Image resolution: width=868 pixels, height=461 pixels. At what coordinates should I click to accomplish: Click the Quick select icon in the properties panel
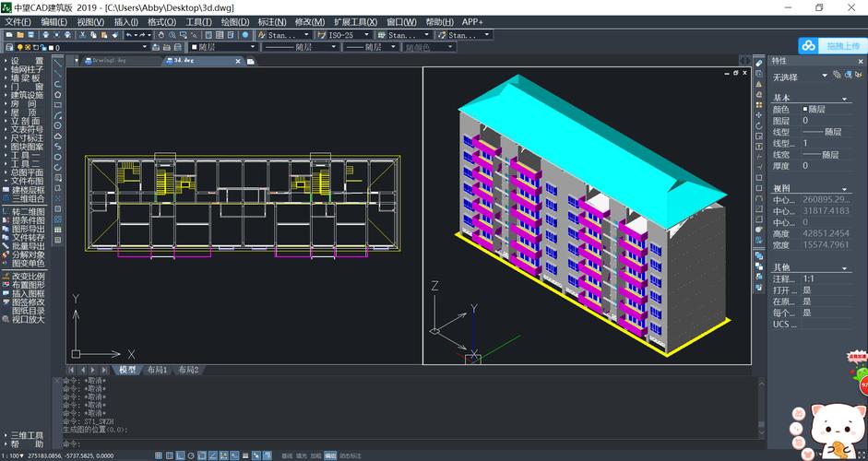coord(858,74)
